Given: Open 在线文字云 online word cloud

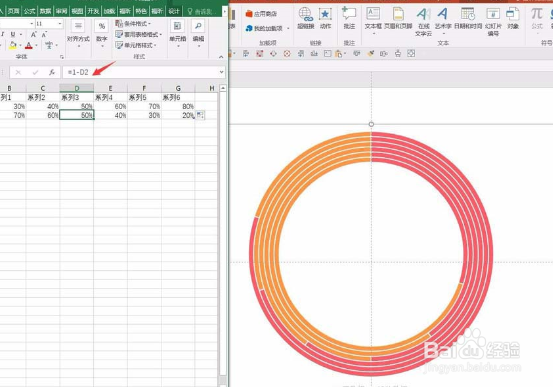Looking at the screenshot, I should [x=423, y=22].
